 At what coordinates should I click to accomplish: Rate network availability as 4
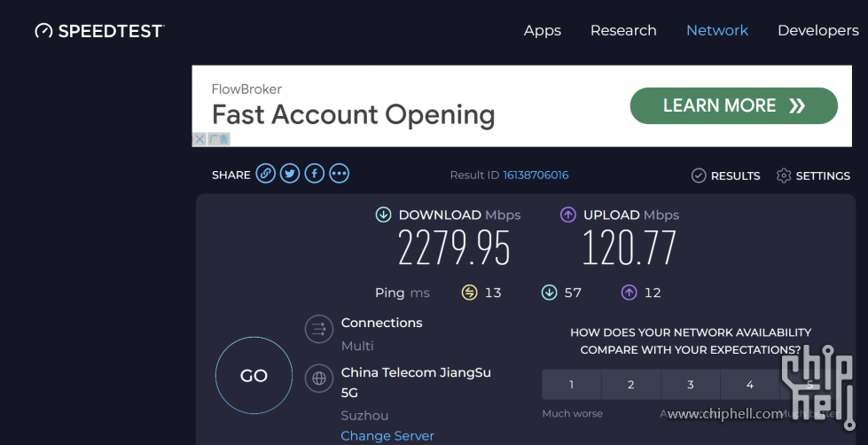pyautogui.click(x=749, y=384)
